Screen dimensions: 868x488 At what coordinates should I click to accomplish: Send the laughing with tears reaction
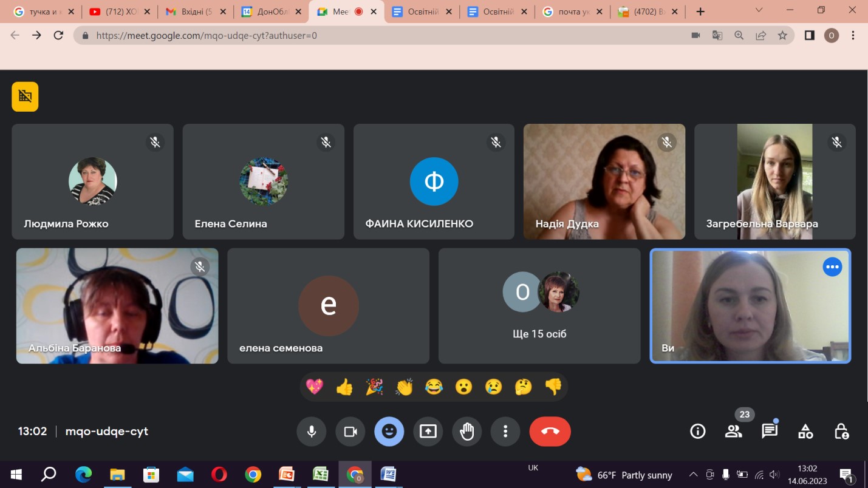point(434,387)
